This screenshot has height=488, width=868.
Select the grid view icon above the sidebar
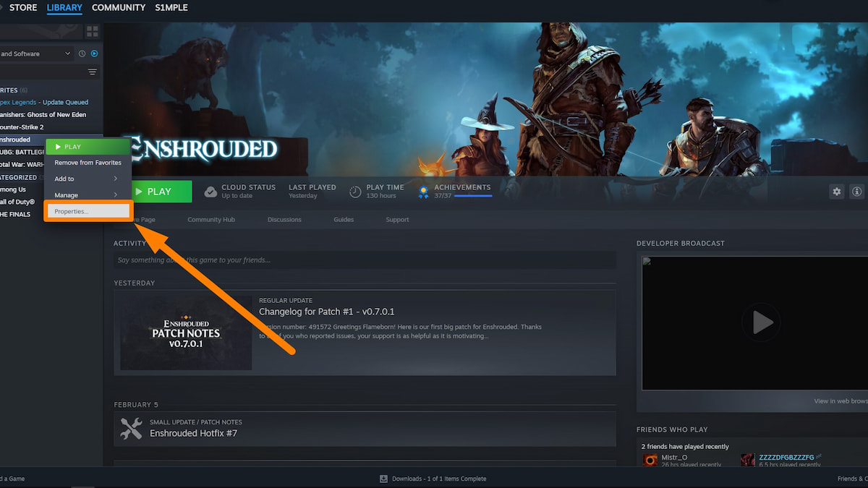[x=93, y=31]
